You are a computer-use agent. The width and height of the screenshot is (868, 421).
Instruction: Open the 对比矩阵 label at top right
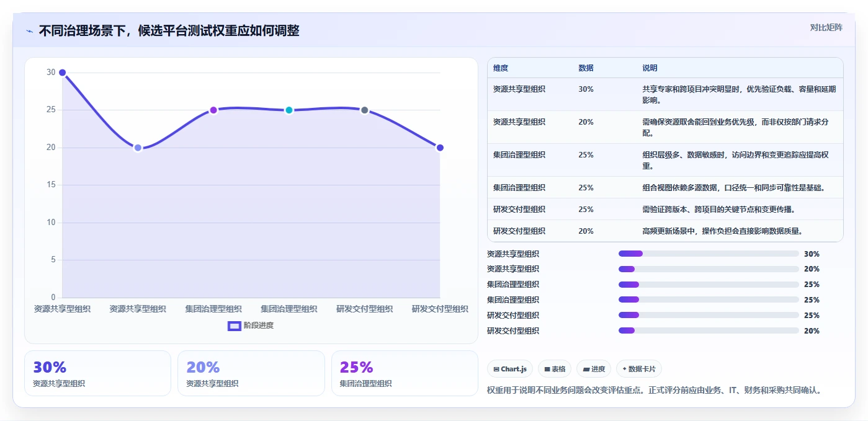click(826, 27)
